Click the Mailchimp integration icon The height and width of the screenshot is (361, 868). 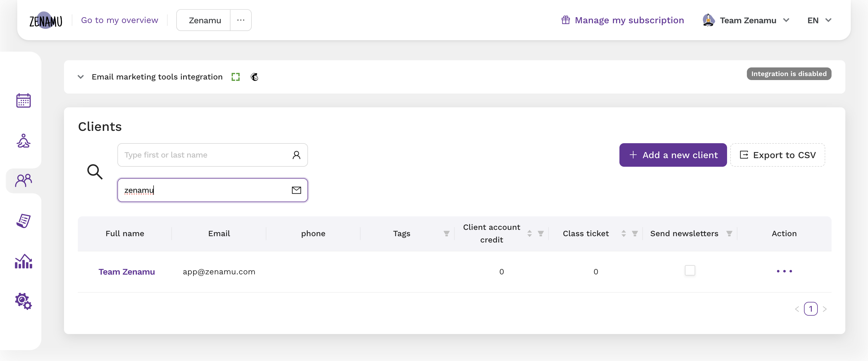pyautogui.click(x=254, y=77)
